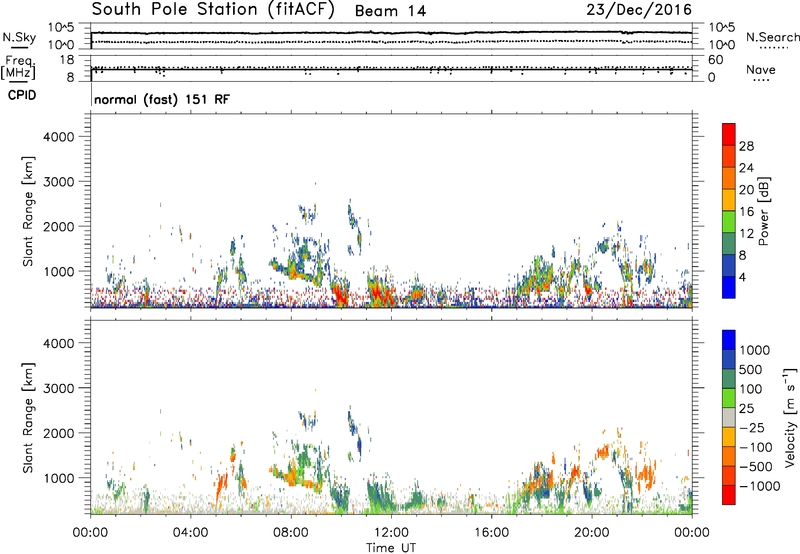Click the date '23/Dec/2016'

pyautogui.click(x=639, y=10)
